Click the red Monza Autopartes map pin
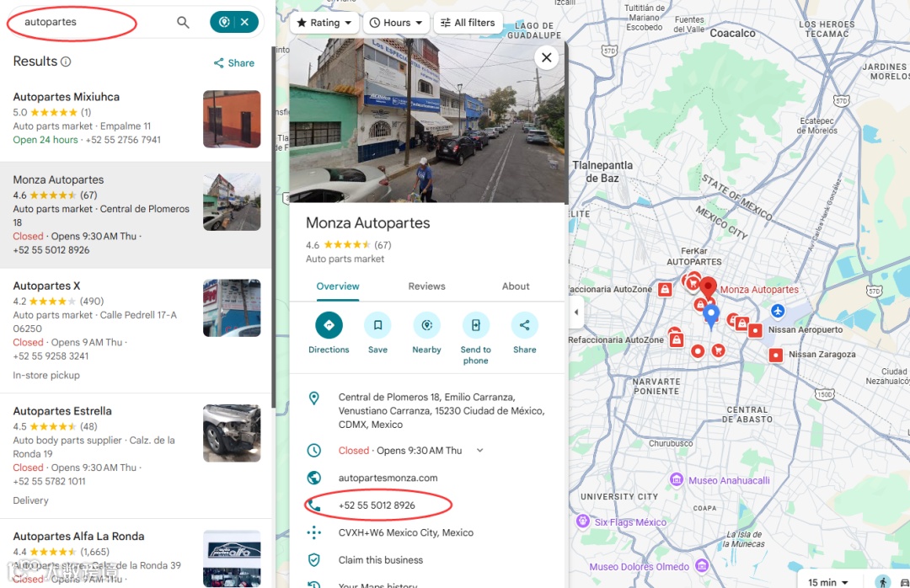This screenshot has height=588, width=910. tap(708, 286)
